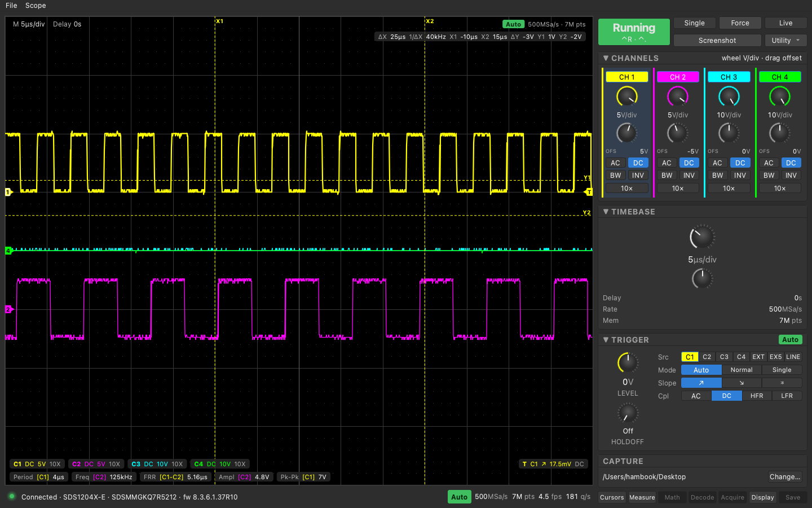Select the Y2 horizontal cursor label
812x508 pixels.
pos(586,213)
